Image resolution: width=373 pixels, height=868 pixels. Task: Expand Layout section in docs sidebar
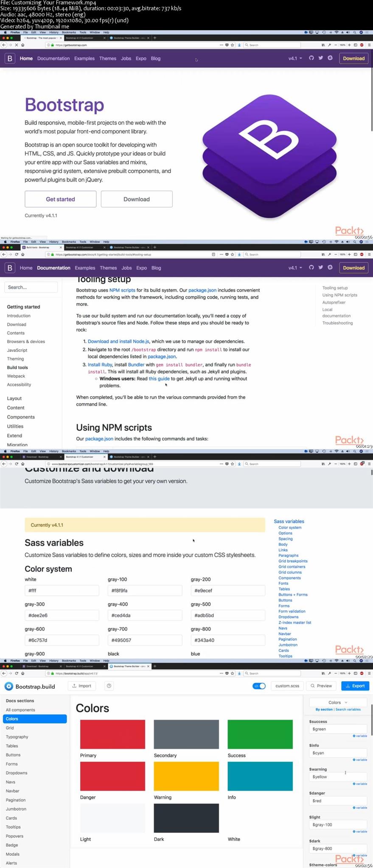pyautogui.click(x=14, y=398)
